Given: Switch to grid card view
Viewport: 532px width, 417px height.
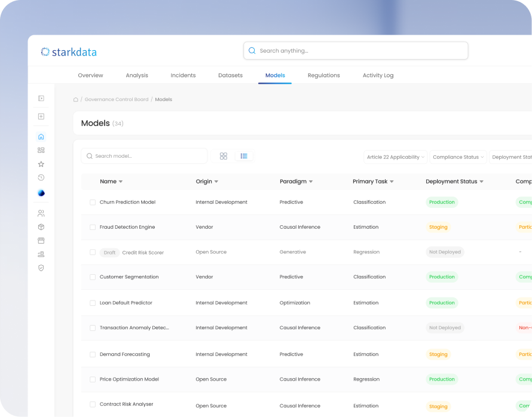Looking at the screenshot, I should point(224,156).
